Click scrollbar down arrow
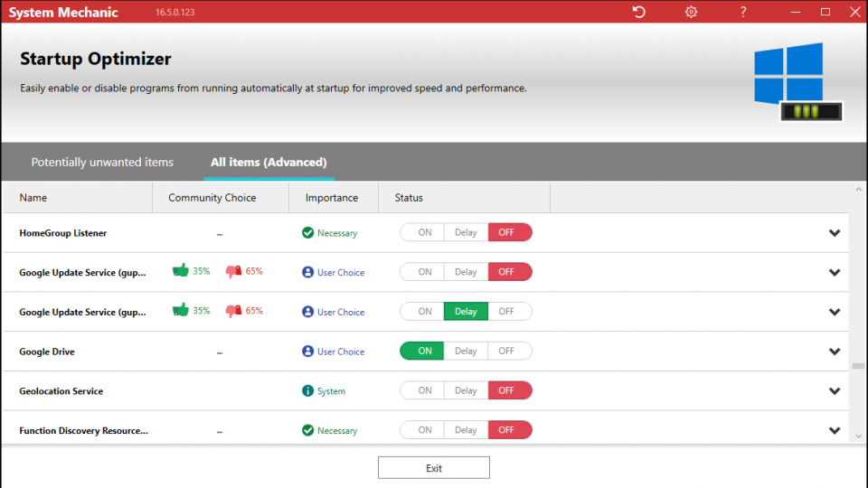 pyautogui.click(x=858, y=436)
